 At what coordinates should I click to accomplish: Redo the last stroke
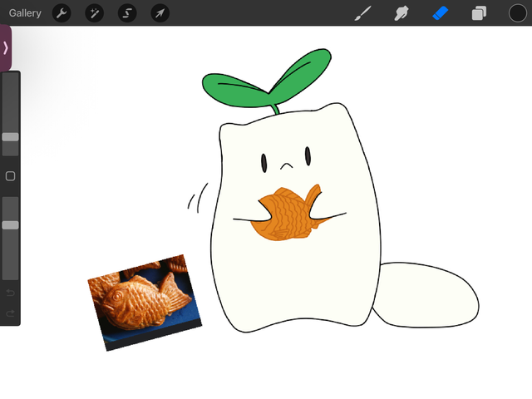(x=11, y=313)
